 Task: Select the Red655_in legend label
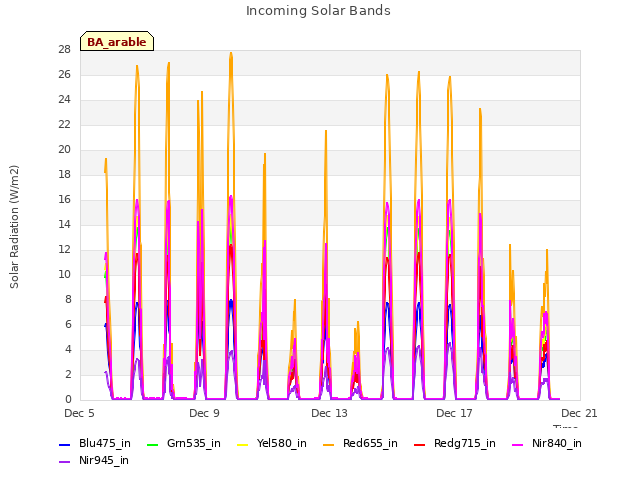(370, 443)
